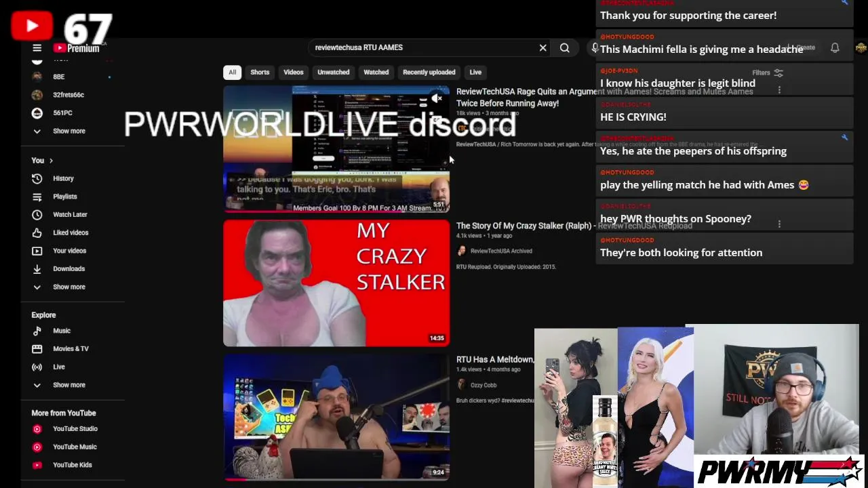
Task: Open options menu for Crazy Stalker video
Action: (x=779, y=224)
